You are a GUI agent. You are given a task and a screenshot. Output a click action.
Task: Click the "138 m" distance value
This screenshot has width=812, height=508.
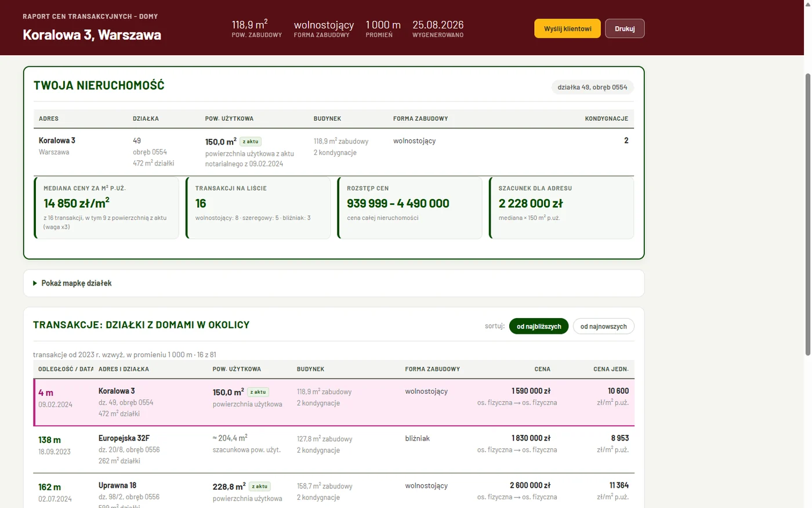[49, 440]
